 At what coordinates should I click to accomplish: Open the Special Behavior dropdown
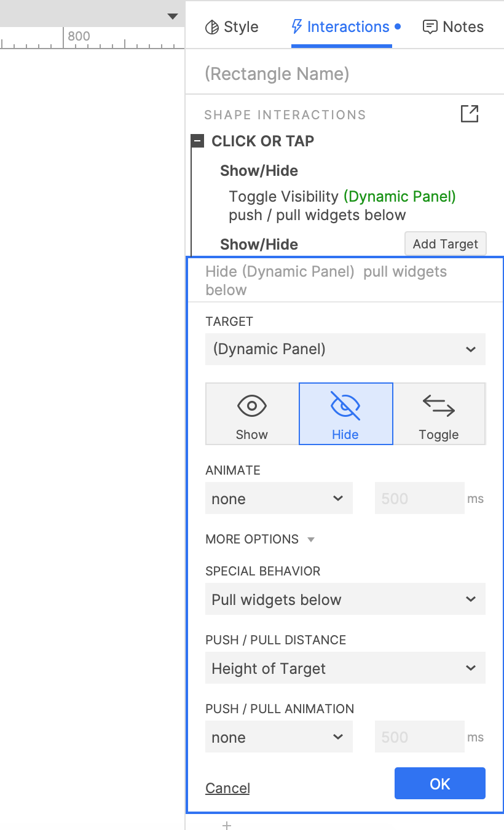tap(345, 599)
